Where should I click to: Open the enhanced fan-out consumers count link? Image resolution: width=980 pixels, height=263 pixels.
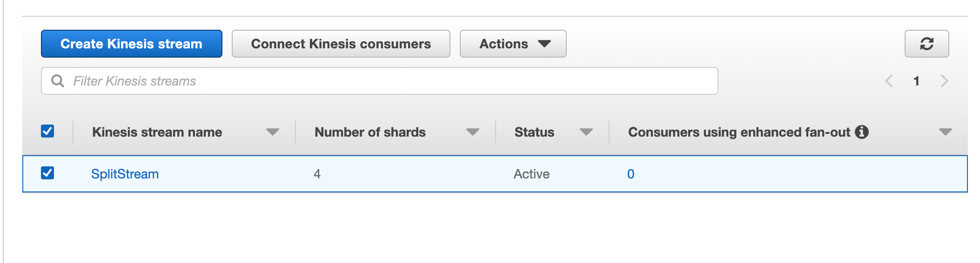tap(631, 174)
